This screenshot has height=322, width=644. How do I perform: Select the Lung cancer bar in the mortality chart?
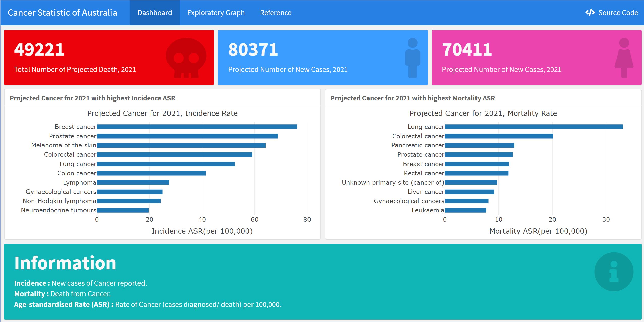coord(530,126)
